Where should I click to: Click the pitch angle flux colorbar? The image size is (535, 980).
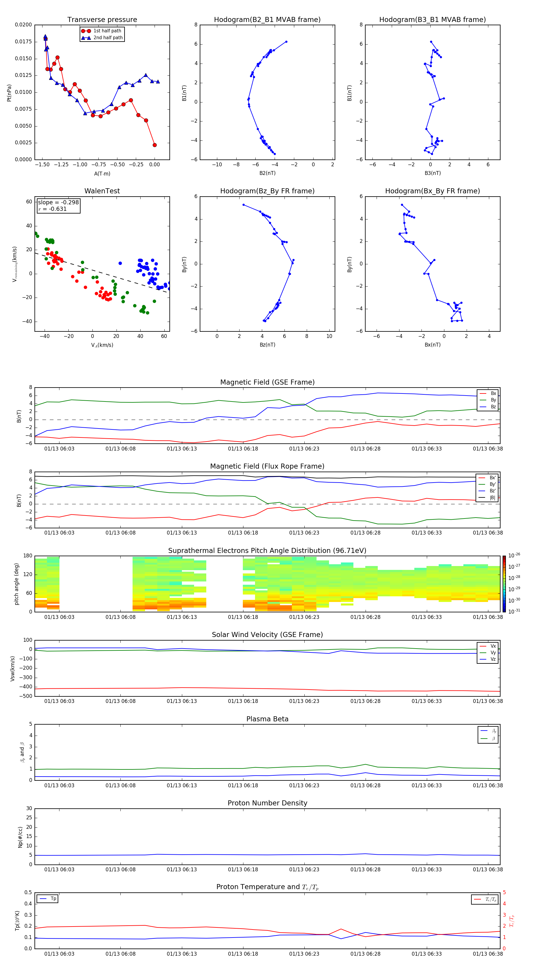[x=504, y=584]
